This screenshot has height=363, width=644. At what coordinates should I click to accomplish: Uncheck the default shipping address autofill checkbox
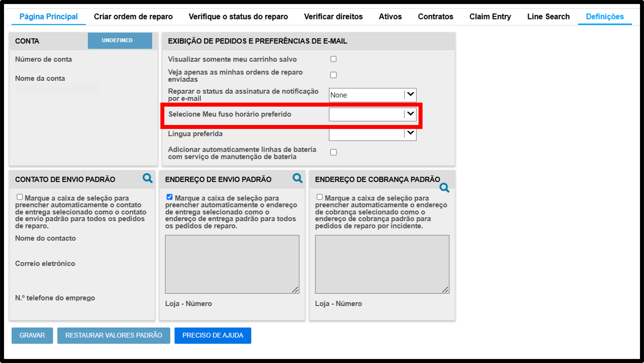point(169,197)
